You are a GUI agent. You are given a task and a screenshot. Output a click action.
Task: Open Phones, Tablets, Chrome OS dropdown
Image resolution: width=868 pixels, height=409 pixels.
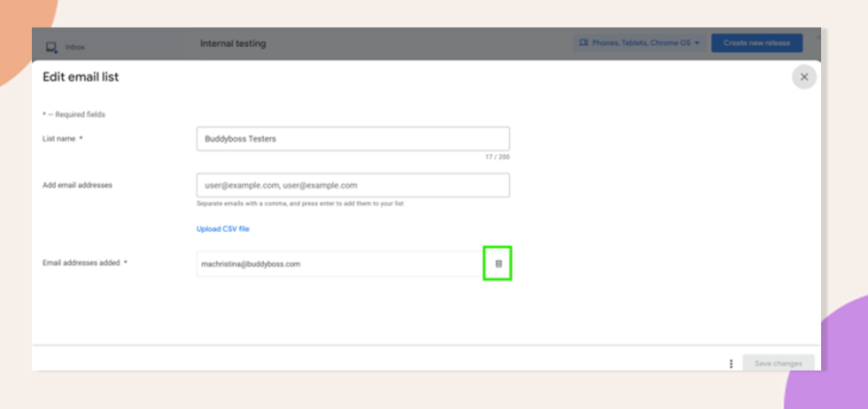coord(639,42)
